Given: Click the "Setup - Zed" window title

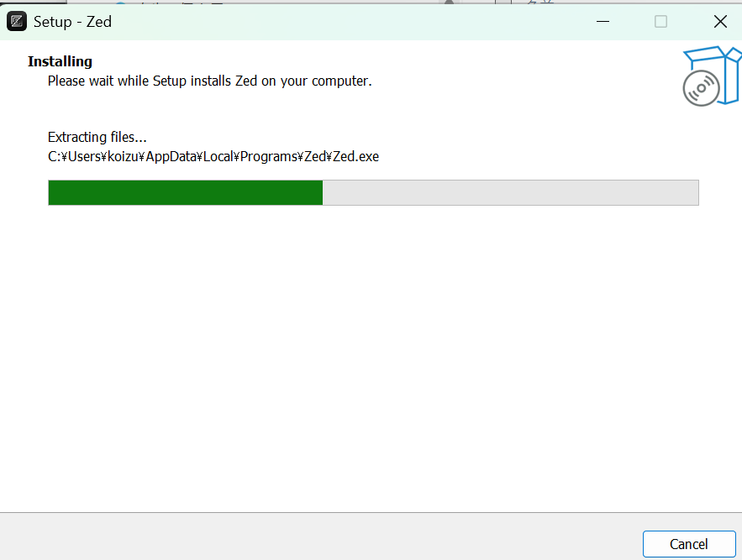Looking at the screenshot, I should pos(72,22).
